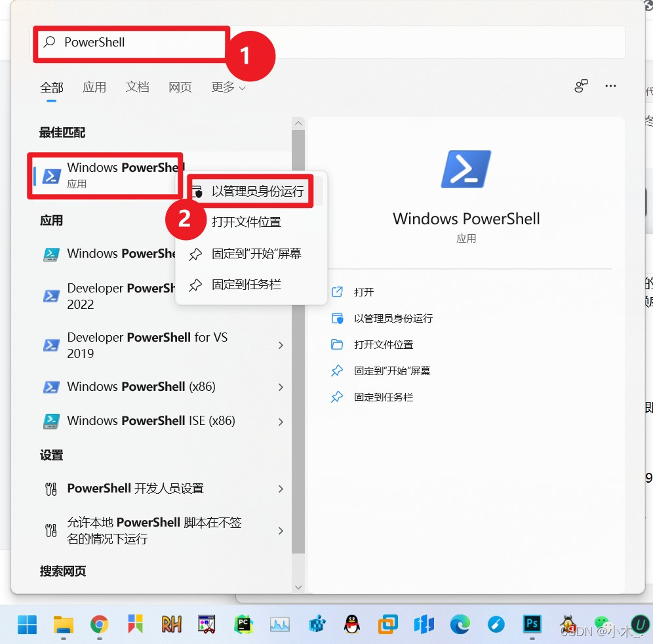The width and height of the screenshot is (653, 644).
Task: Expand PowerShell 开发人员设置 chevron
Action: pos(281,489)
